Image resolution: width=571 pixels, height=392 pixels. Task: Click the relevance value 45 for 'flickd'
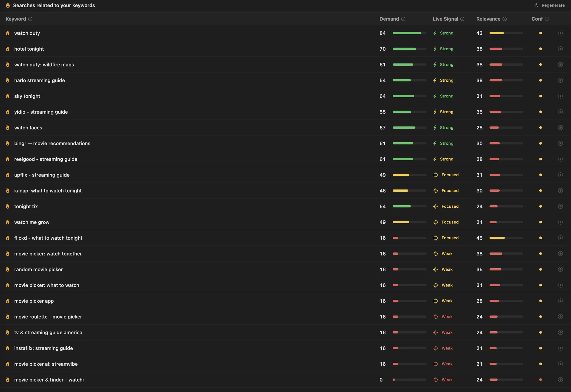[x=479, y=238]
